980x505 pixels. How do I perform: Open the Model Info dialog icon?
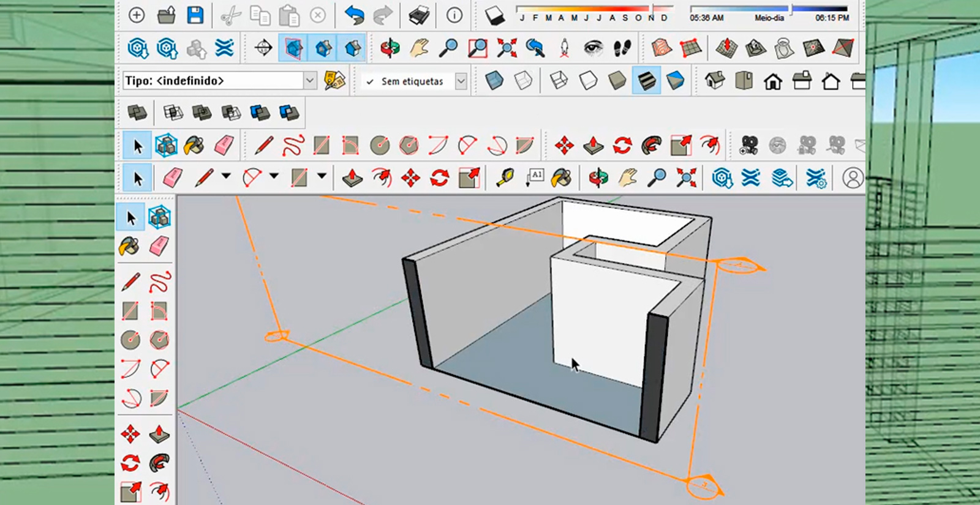point(454,15)
